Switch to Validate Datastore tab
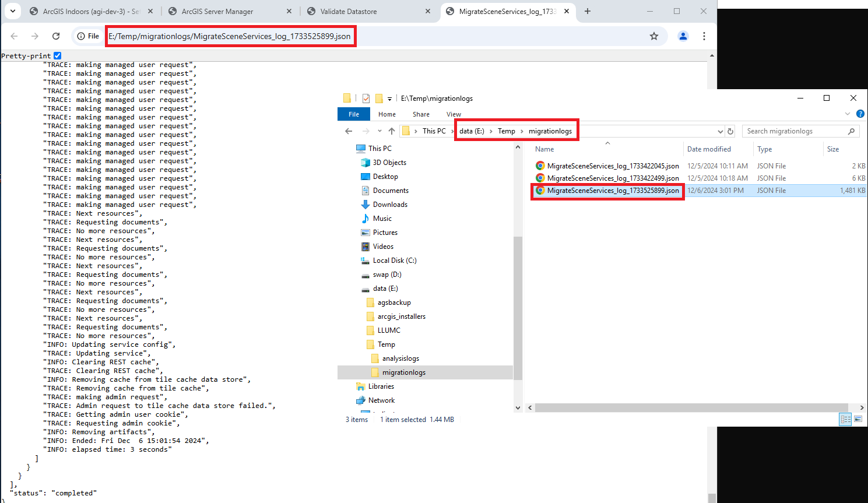The width and height of the screenshot is (868, 503). 349,12
